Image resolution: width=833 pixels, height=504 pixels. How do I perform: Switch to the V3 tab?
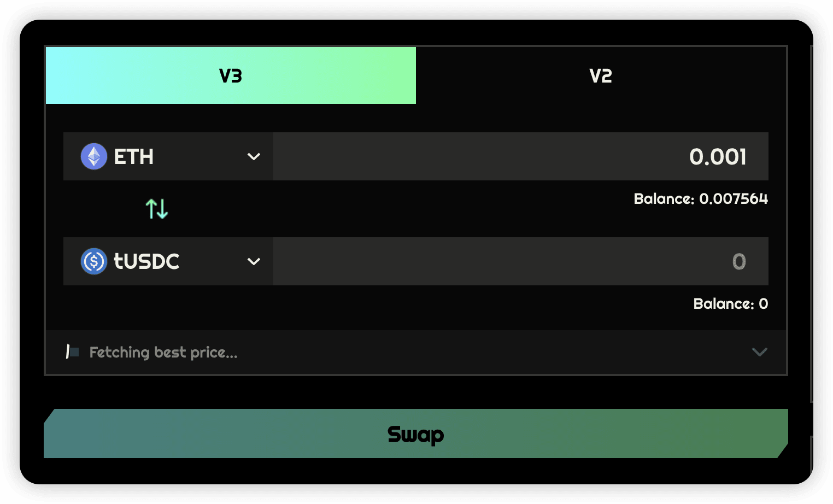click(231, 75)
